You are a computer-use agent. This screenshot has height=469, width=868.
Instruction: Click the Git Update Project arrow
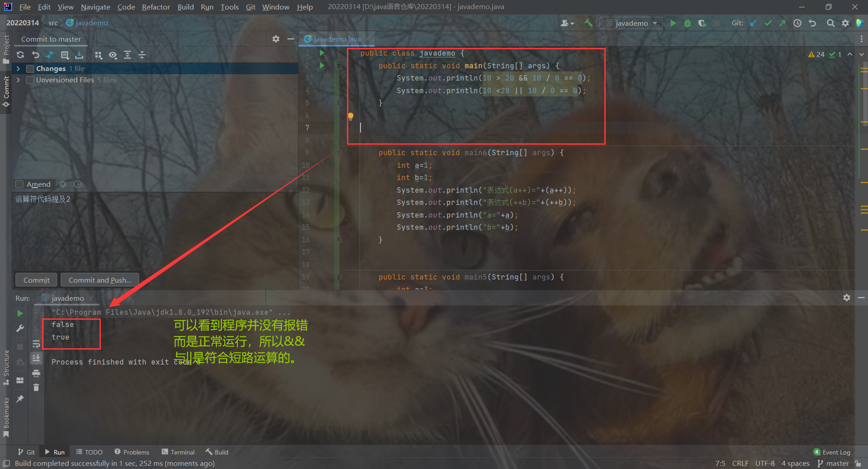point(753,23)
